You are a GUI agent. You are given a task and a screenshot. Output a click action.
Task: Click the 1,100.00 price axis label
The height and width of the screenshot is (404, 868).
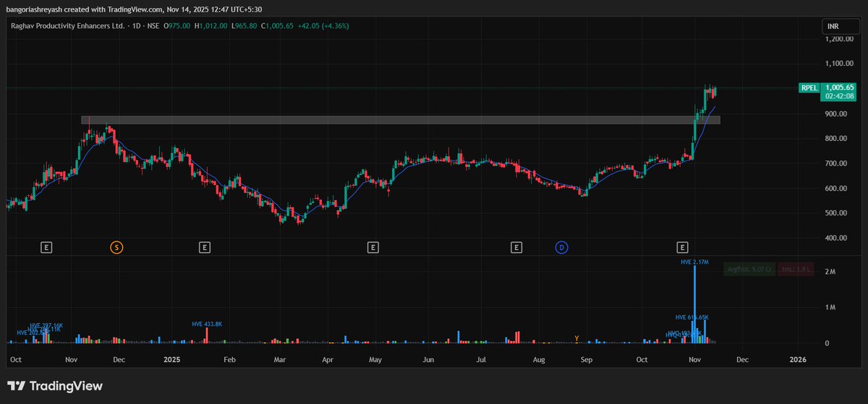tap(839, 64)
